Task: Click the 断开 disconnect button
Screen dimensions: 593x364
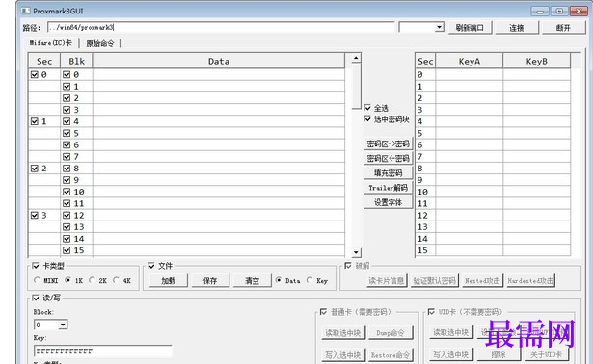Action: [563, 28]
